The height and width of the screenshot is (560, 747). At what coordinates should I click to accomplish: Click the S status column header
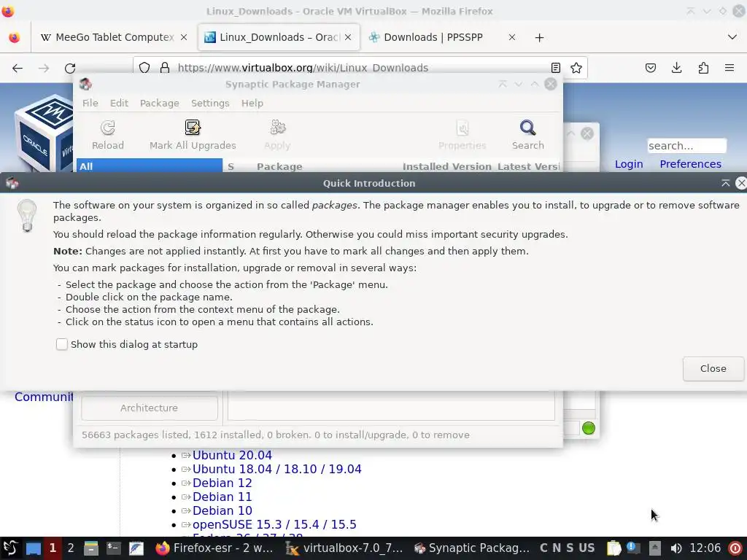(231, 166)
